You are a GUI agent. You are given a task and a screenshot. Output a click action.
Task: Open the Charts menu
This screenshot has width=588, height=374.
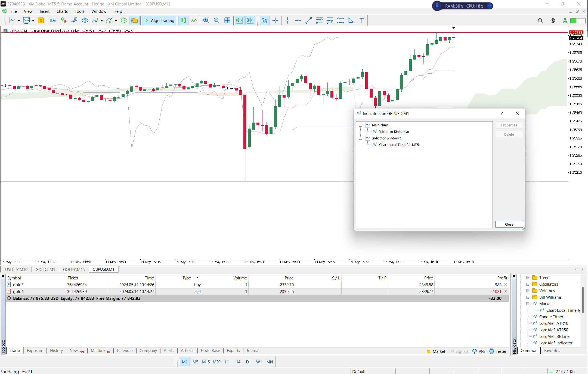point(62,11)
